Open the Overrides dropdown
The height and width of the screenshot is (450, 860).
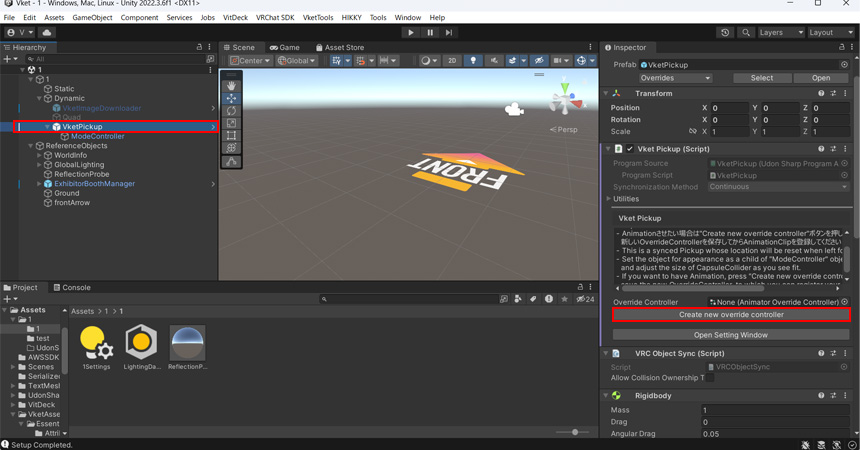[676, 78]
